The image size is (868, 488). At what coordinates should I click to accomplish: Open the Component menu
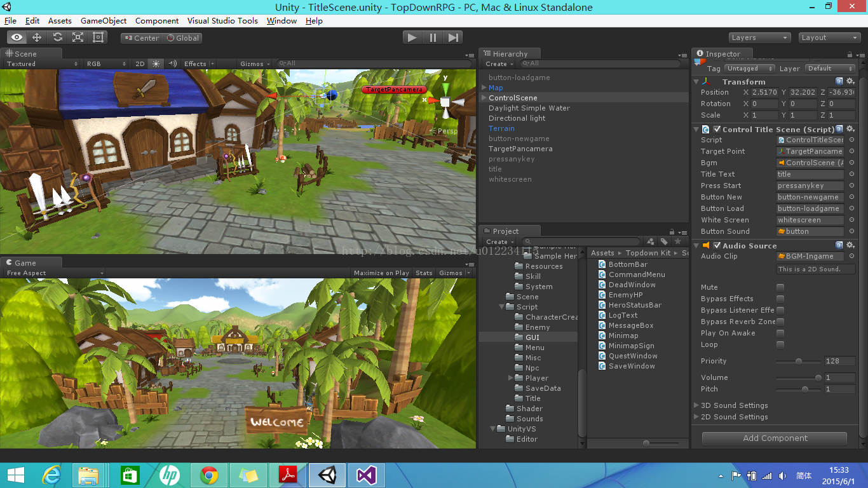pos(156,20)
